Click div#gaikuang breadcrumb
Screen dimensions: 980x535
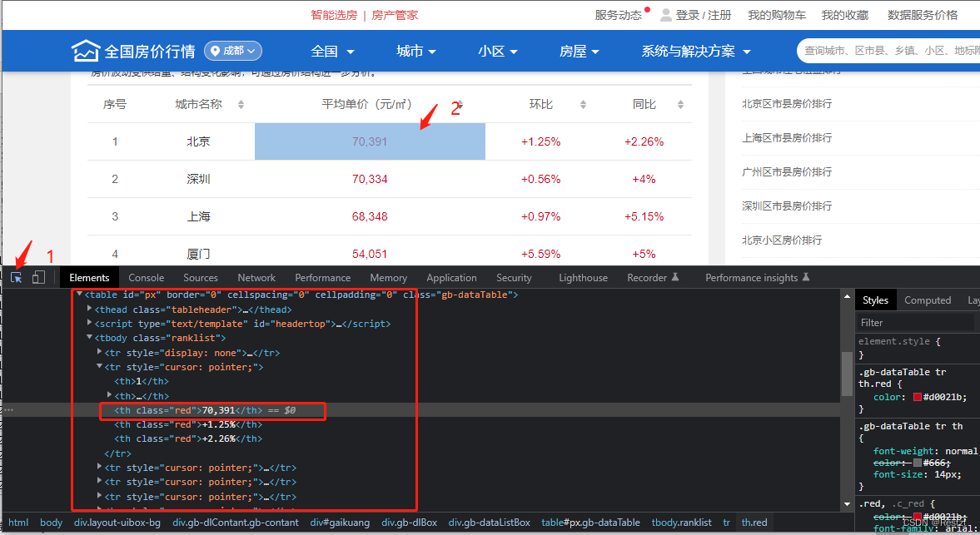tap(340, 523)
